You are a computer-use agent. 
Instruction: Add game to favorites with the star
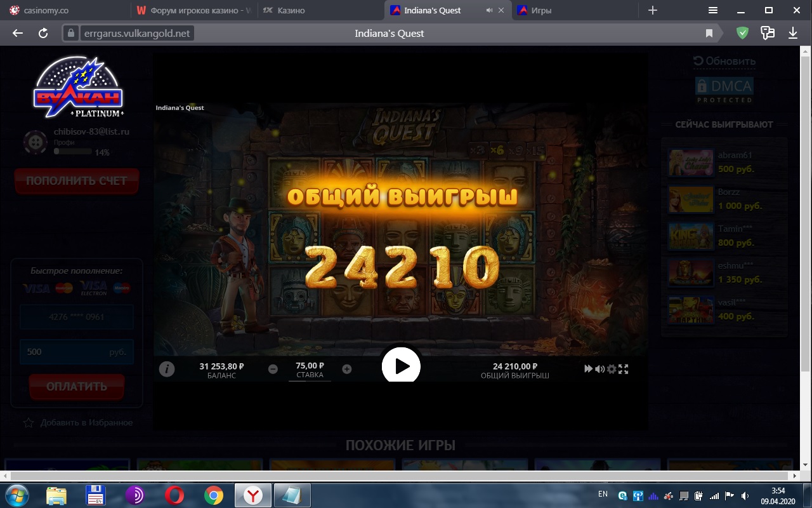(29, 423)
